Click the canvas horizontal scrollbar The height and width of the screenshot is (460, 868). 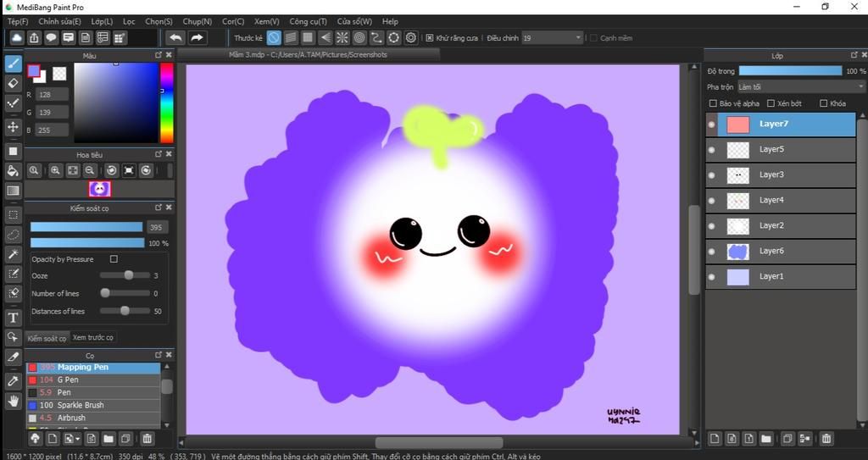click(439, 443)
